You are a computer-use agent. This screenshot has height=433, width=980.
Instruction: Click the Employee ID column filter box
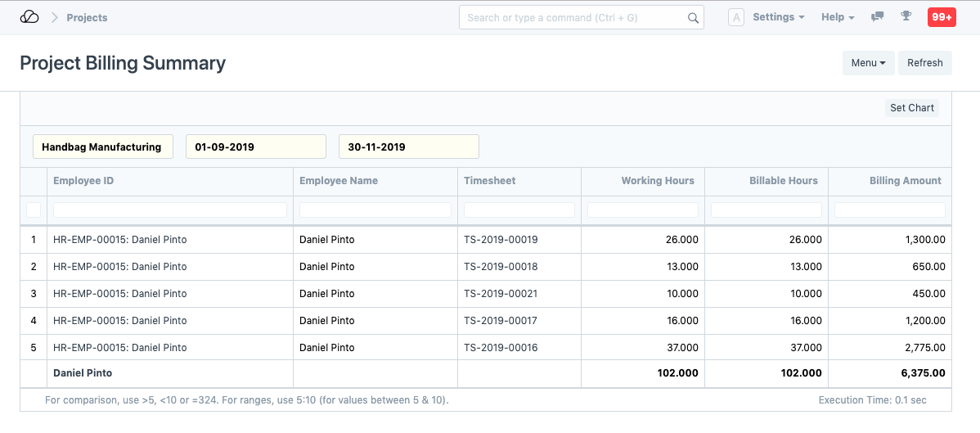click(x=169, y=210)
